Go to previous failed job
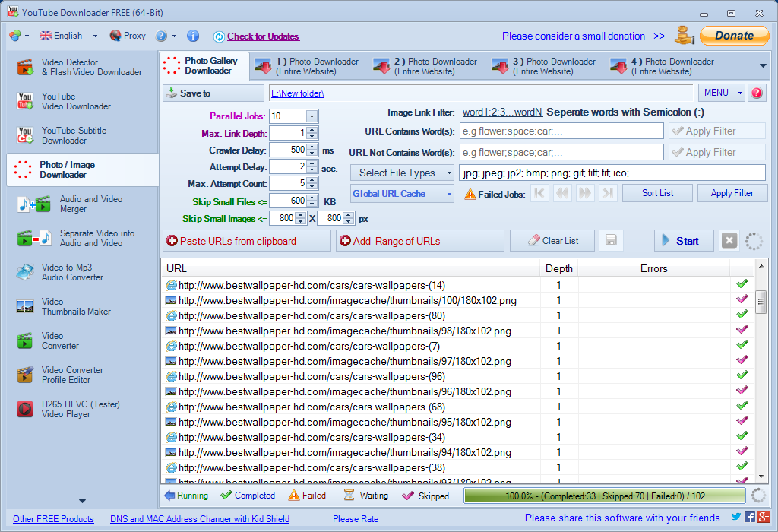 [x=562, y=193]
